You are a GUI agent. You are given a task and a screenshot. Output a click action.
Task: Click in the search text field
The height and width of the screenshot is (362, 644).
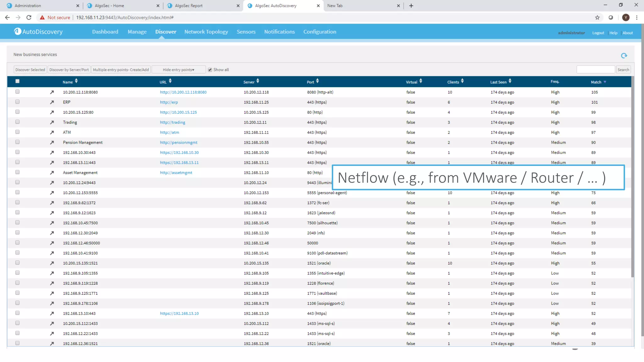tap(596, 69)
